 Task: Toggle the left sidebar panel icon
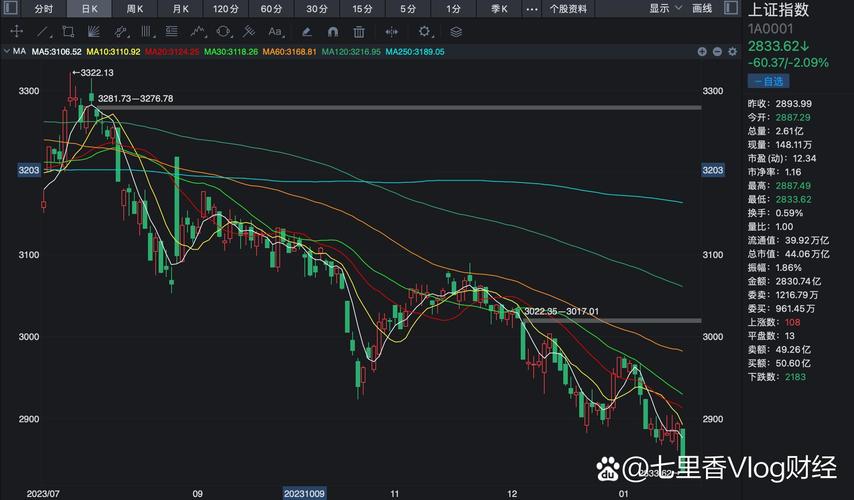pyautogui.click(x=8, y=8)
